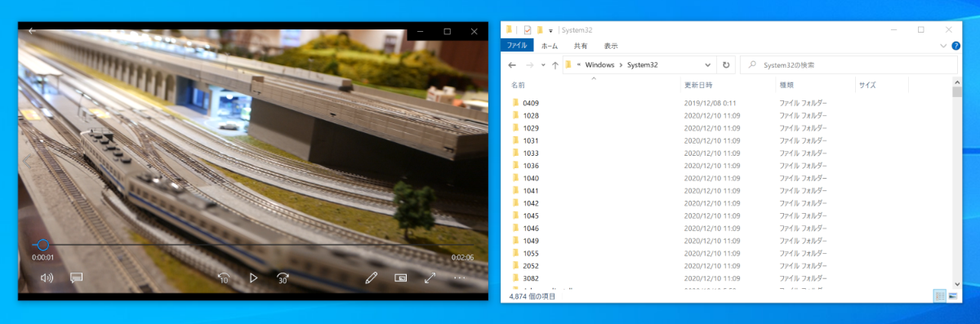Click the System32の検索 search box
This screenshot has height=324, width=980.
click(x=849, y=64)
